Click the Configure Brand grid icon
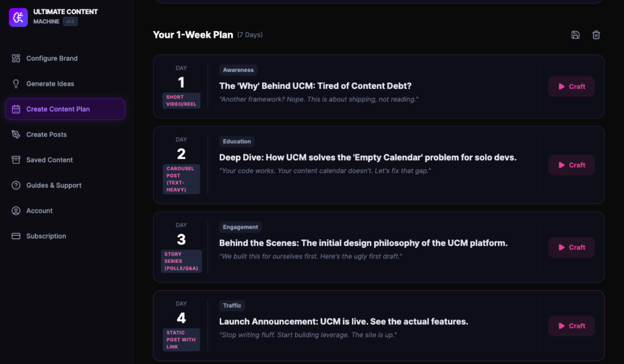This screenshot has height=364, width=624. pos(16,58)
